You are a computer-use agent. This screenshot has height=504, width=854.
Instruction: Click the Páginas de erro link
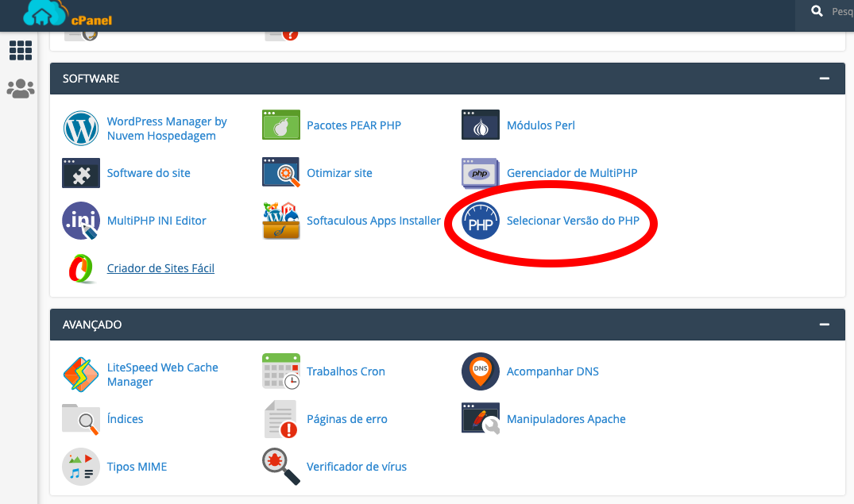pyautogui.click(x=346, y=419)
